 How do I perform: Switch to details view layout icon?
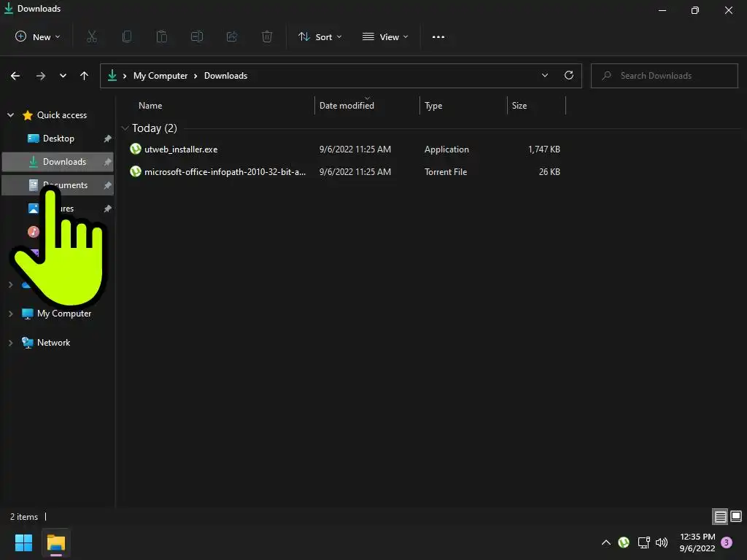click(720, 516)
